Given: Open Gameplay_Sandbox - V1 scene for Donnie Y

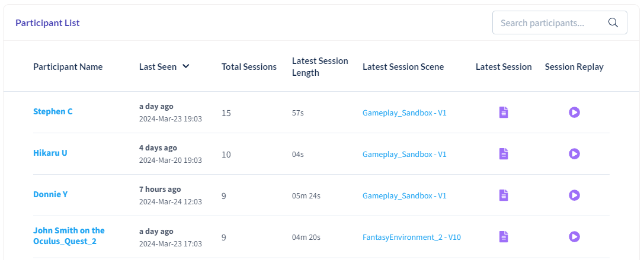Looking at the screenshot, I should tap(404, 195).
